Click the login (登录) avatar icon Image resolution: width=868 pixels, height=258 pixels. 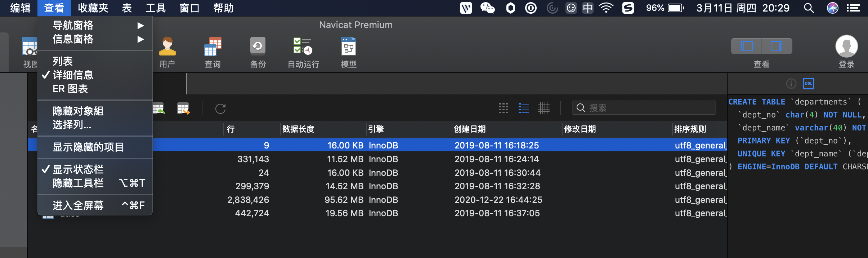[846, 46]
